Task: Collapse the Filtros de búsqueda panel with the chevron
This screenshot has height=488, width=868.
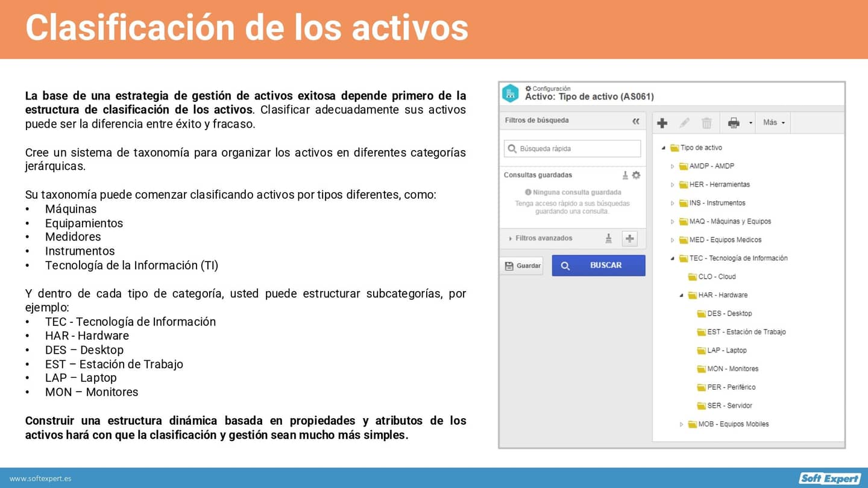Action: pos(636,121)
